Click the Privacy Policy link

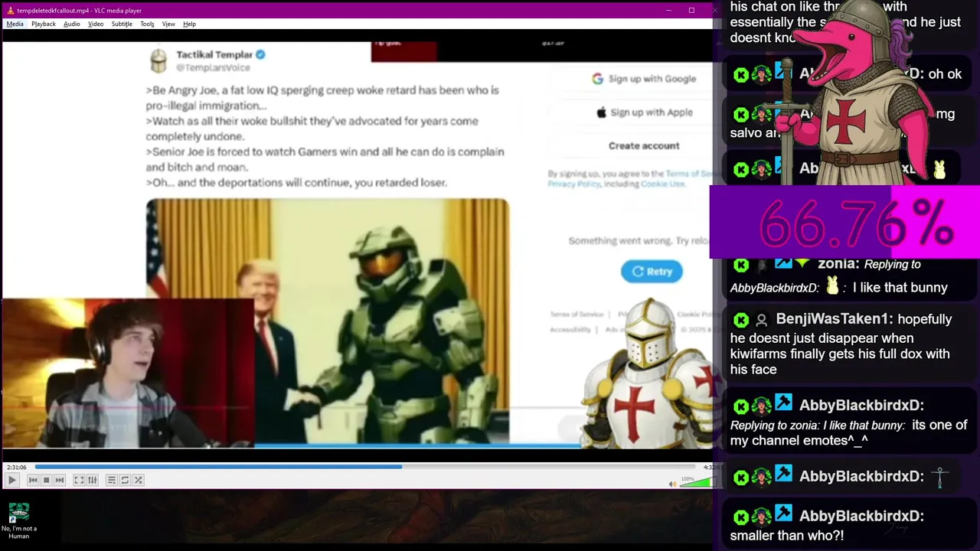(573, 184)
